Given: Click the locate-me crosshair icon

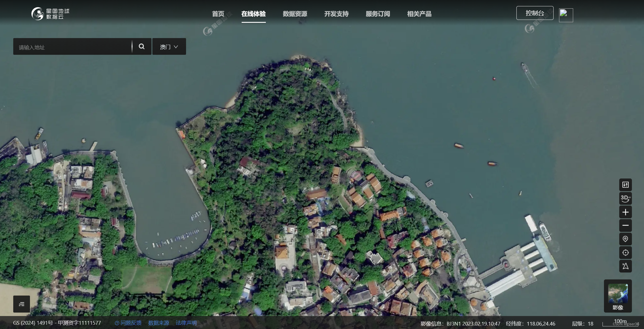Looking at the screenshot, I should tap(626, 253).
